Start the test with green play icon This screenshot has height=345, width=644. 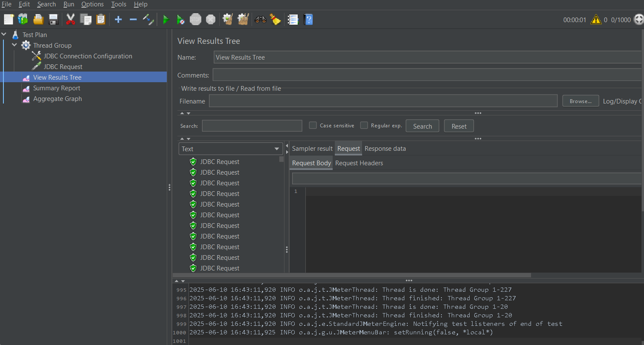tap(166, 20)
